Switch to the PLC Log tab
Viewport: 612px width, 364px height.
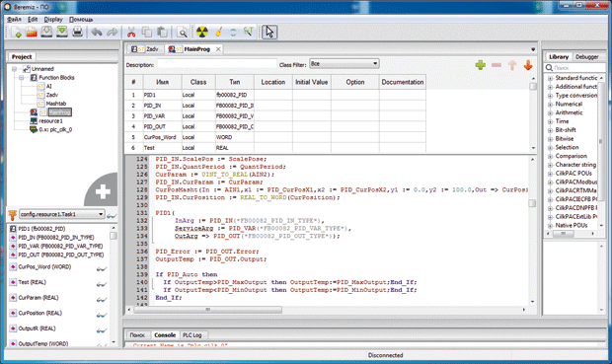click(x=192, y=335)
